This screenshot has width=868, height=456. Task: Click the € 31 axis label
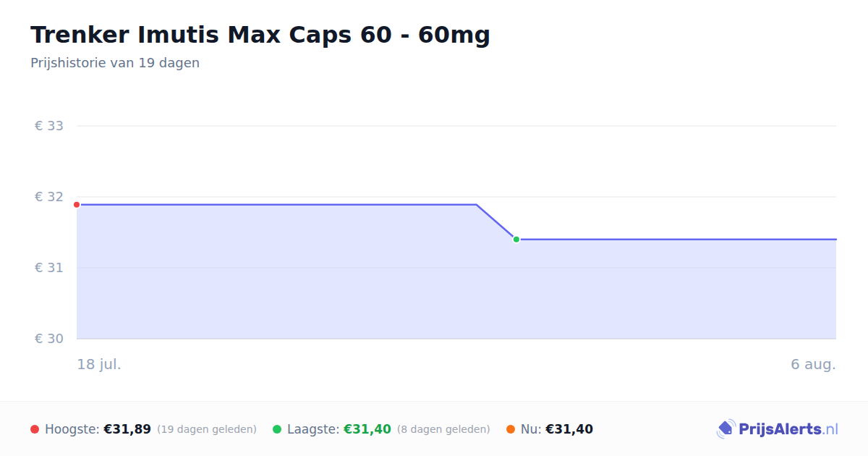pyautogui.click(x=49, y=268)
